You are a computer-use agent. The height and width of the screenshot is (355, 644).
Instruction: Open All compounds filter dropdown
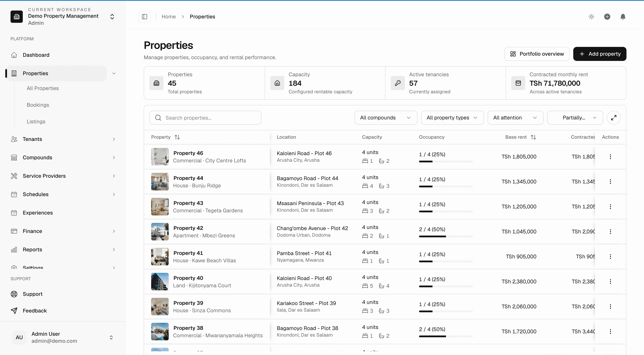coord(386,118)
